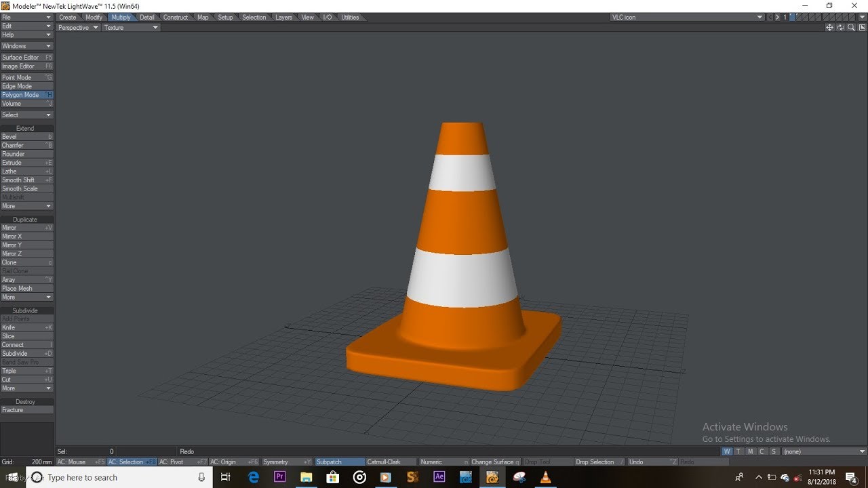Toggle Subpatch mode on

click(339, 462)
